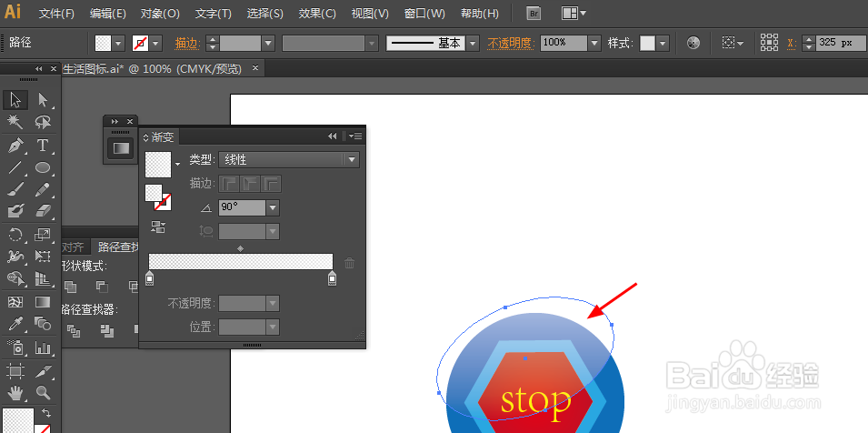Open the 对象(O) menu

160,14
